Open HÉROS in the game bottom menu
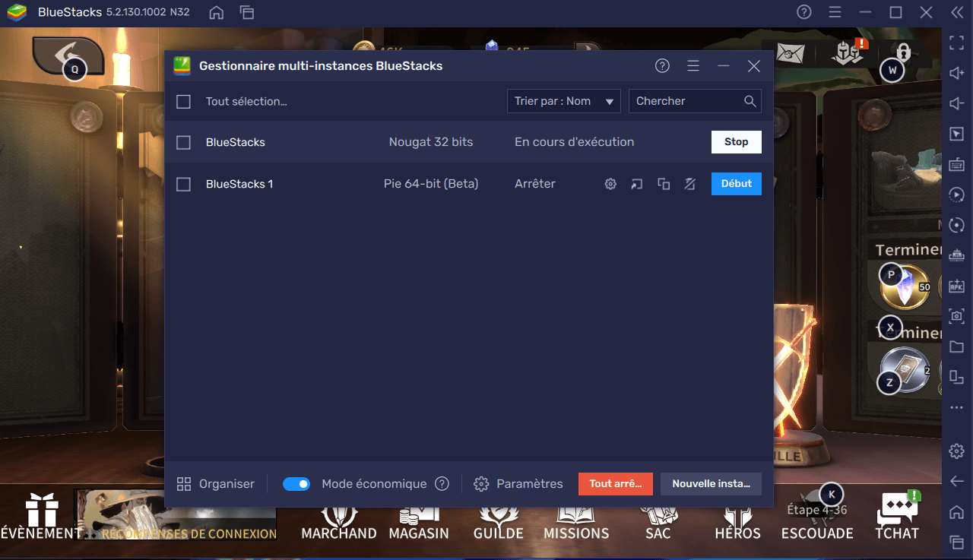Screen dimensions: 973x560 pos(737,522)
